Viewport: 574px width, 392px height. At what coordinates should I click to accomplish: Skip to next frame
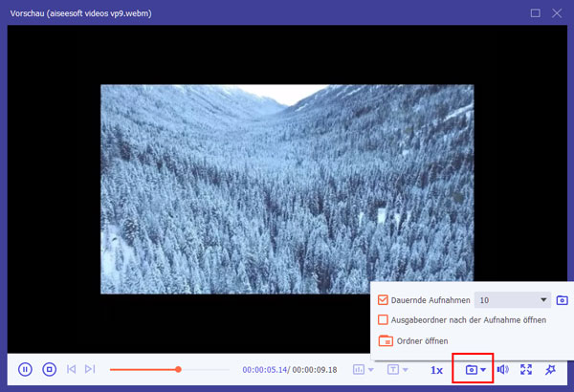point(90,369)
